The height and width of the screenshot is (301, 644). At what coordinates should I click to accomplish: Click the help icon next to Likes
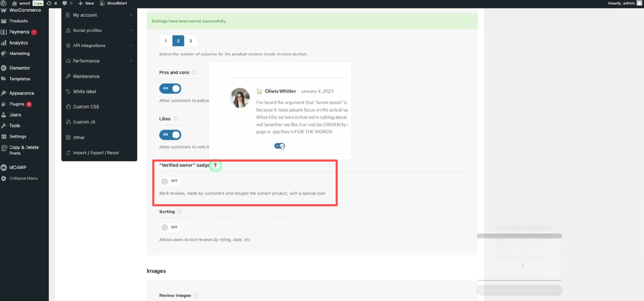[175, 119]
